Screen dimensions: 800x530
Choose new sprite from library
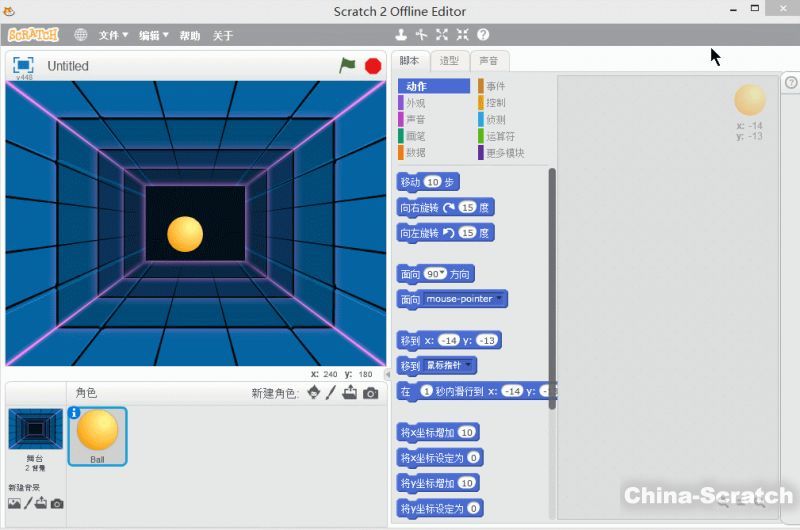click(314, 393)
